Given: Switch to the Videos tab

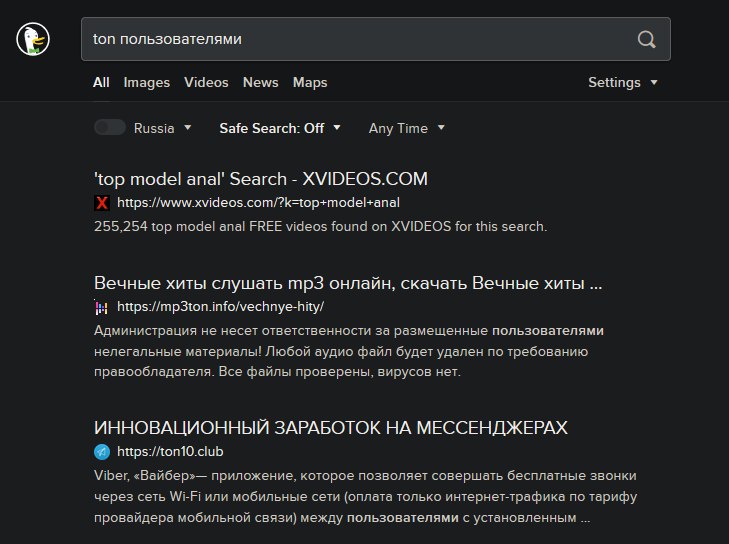Looking at the screenshot, I should click(206, 82).
